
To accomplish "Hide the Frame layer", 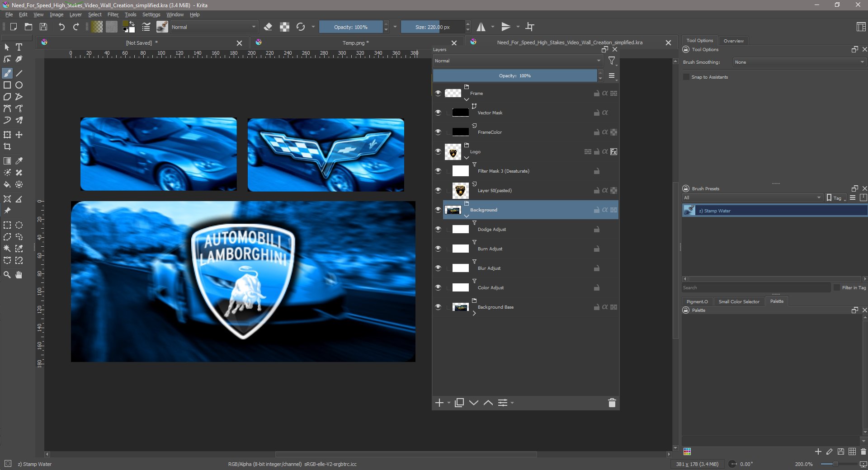I will 438,93.
